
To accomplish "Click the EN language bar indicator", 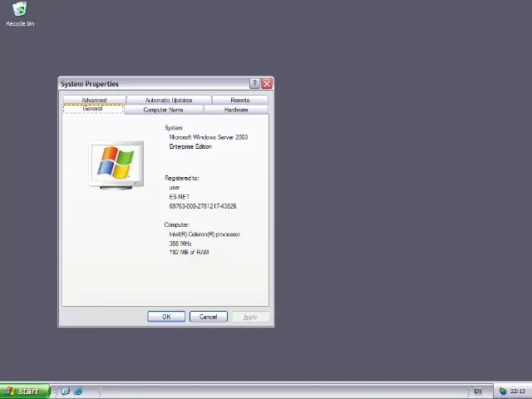I will click(478, 392).
